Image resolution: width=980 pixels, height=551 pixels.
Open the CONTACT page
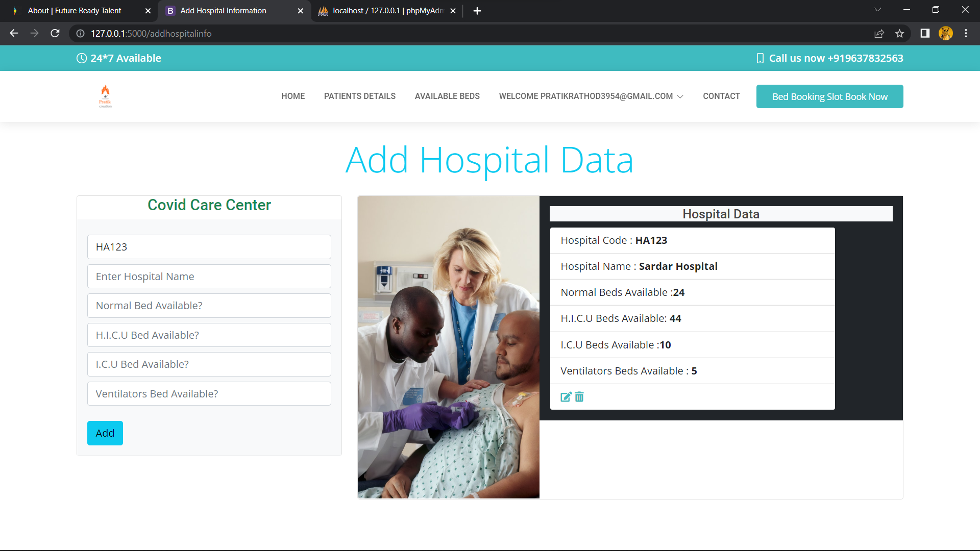pos(721,96)
